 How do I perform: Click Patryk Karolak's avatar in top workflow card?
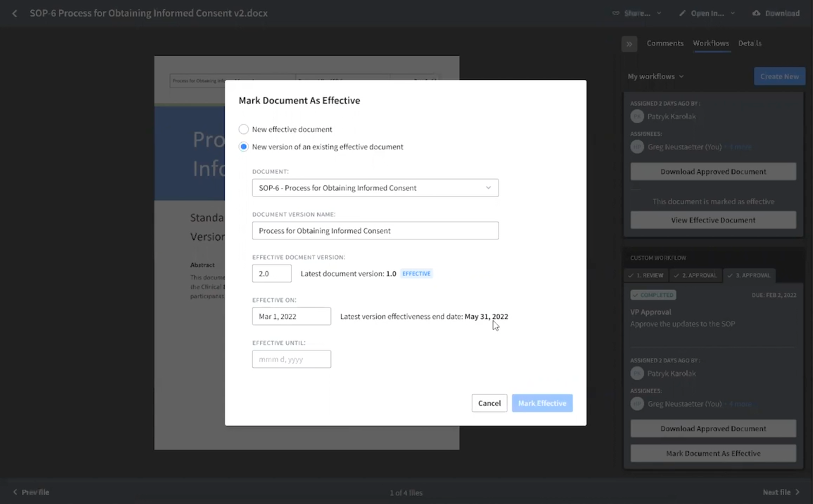pos(637,116)
